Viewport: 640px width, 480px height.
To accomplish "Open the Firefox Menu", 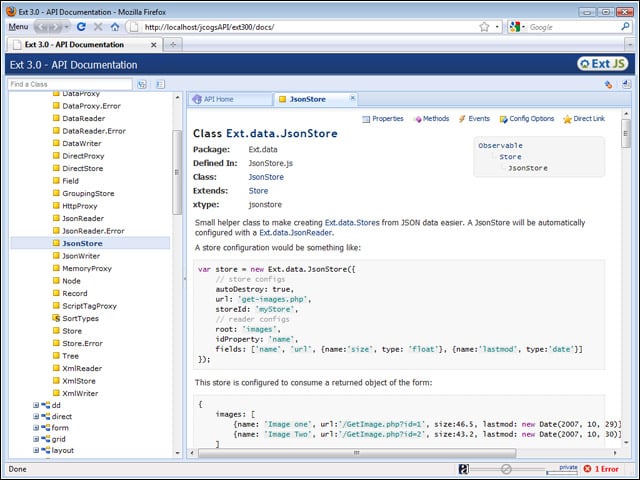I will tap(18, 27).
